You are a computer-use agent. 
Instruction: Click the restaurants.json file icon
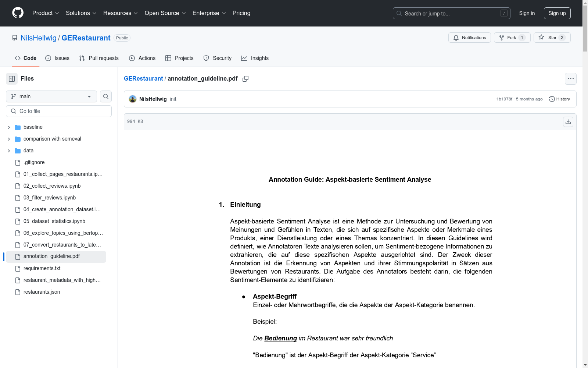tap(18, 292)
